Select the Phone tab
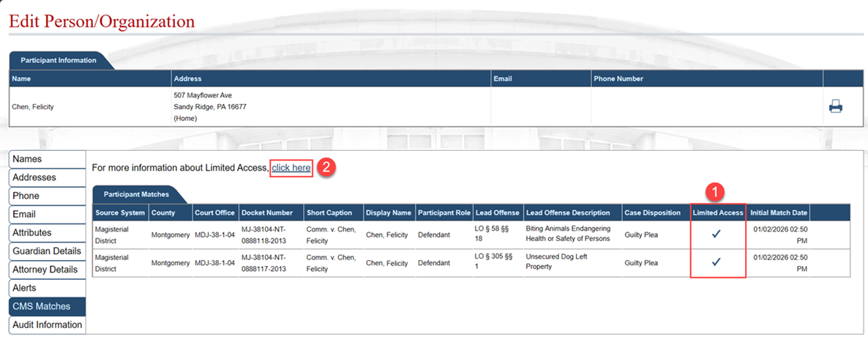868x345 pixels. (x=26, y=196)
